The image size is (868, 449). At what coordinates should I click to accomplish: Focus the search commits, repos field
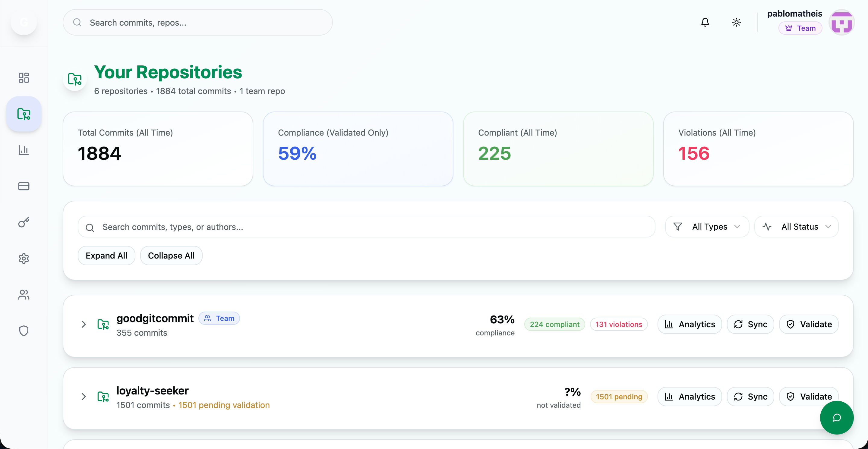(197, 23)
